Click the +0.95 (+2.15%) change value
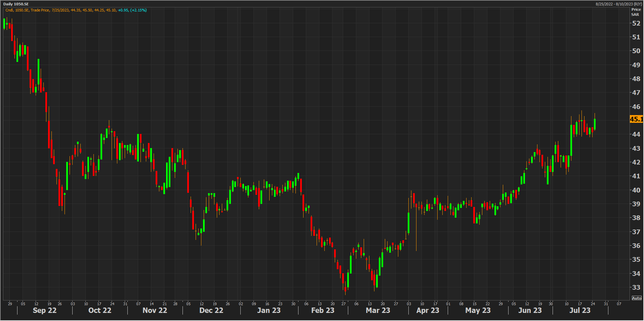Viewport: 644px width, 321px height. [132, 10]
